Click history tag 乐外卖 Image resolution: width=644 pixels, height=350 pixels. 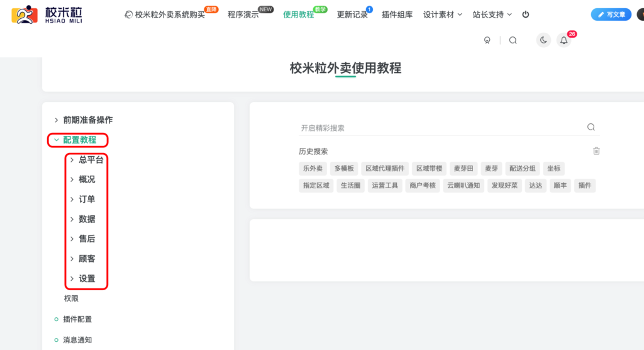tap(313, 168)
